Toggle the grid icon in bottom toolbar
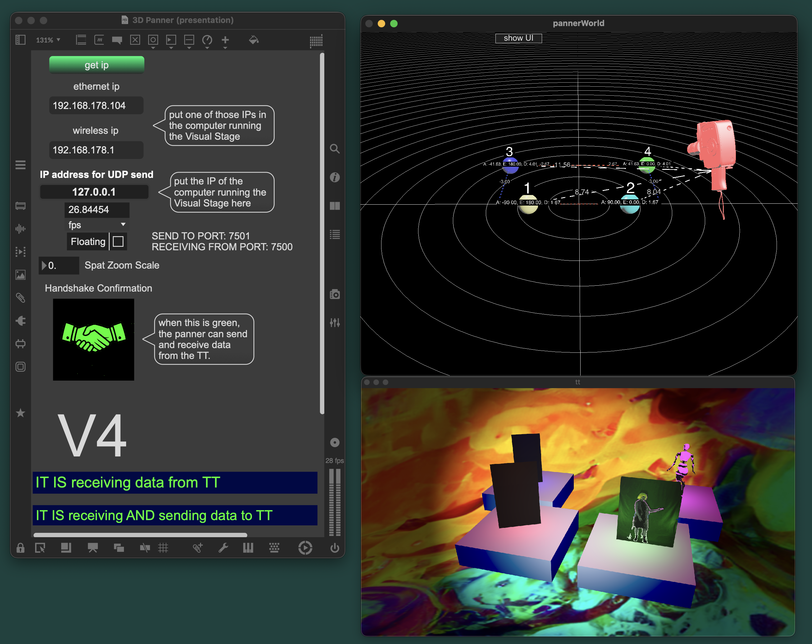Screen dimensions: 812x644 click(x=163, y=548)
